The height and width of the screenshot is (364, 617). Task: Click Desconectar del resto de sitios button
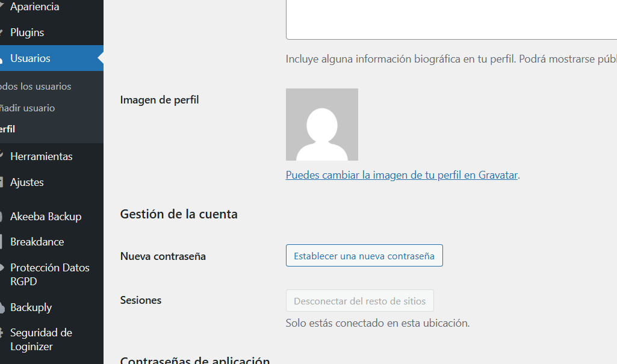click(x=359, y=301)
